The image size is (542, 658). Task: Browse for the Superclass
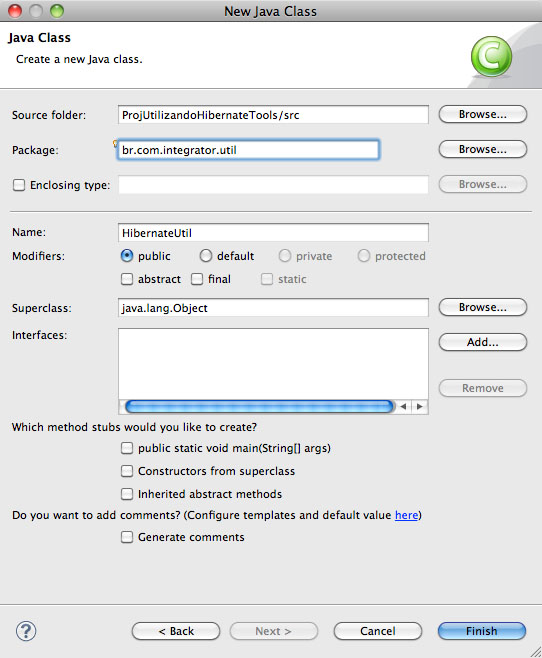pyautogui.click(x=482, y=307)
